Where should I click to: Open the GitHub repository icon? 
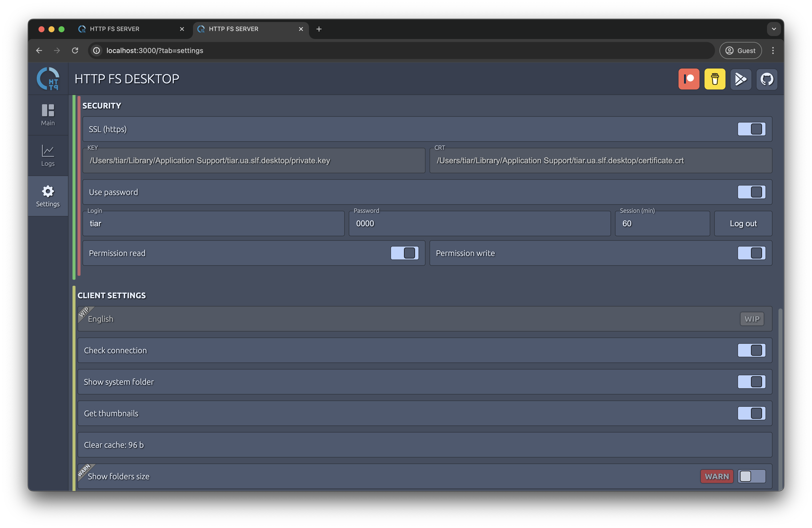(x=766, y=79)
